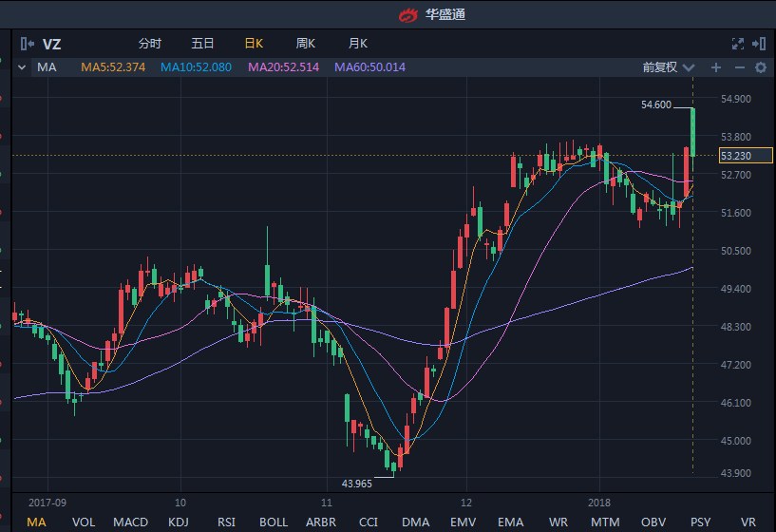Viewport: 776px width, 532px height.
Task: Select the MACD indicator
Action: (130, 522)
